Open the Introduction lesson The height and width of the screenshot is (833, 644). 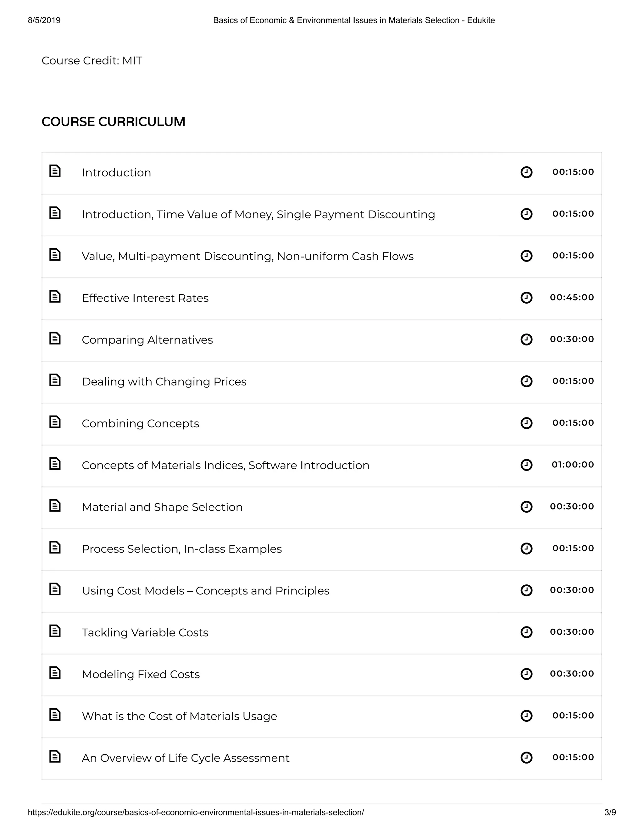116,172
